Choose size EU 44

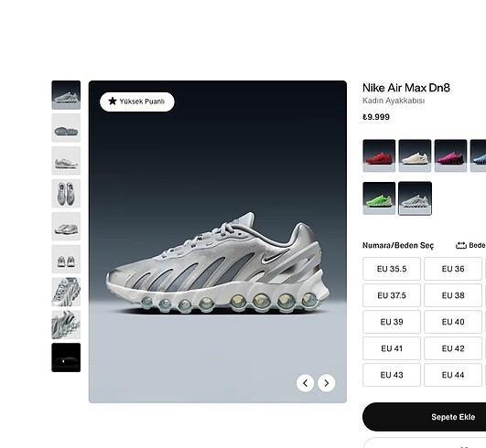pyautogui.click(x=453, y=375)
